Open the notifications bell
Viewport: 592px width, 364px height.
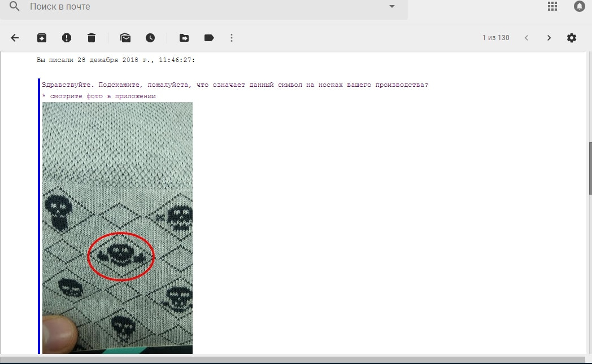pyautogui.click(x=579, y=6)
